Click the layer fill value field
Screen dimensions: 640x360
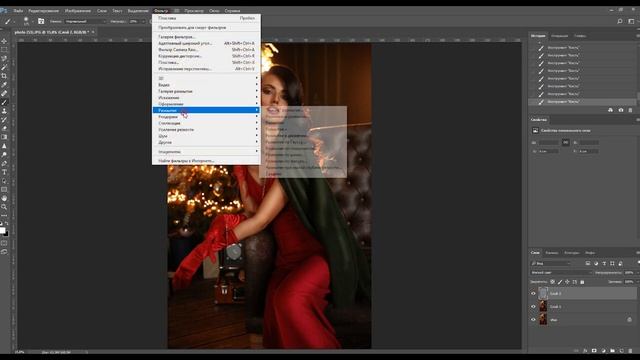[x=629, y=282]
